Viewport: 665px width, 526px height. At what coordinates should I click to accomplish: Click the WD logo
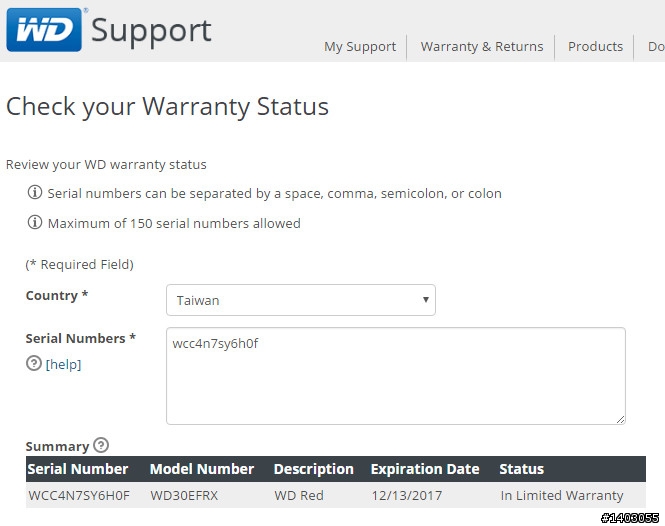point(44,30)
